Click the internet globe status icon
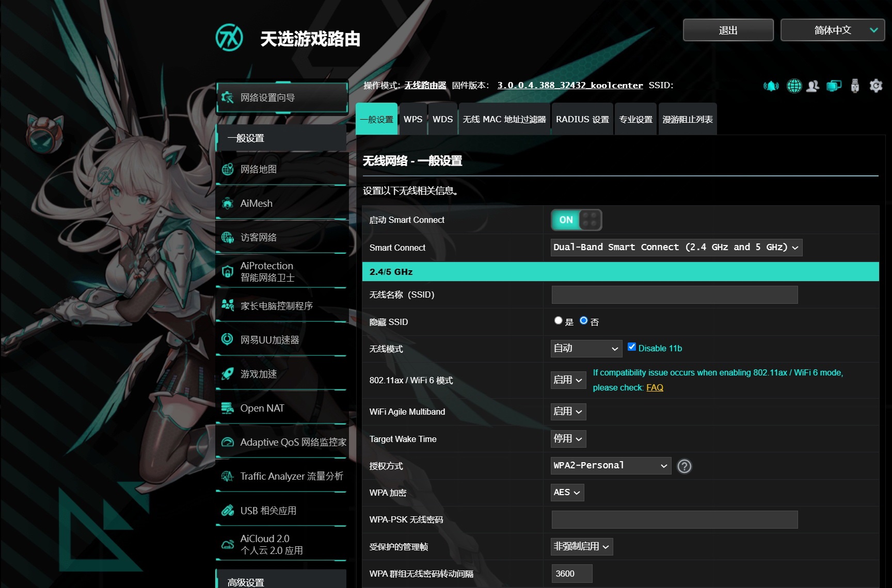 pos(794,86)
